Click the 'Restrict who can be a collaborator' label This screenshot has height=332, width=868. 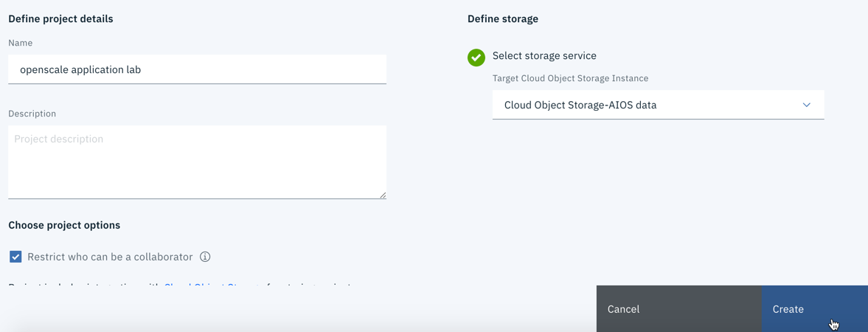click(x=110, y=257)
